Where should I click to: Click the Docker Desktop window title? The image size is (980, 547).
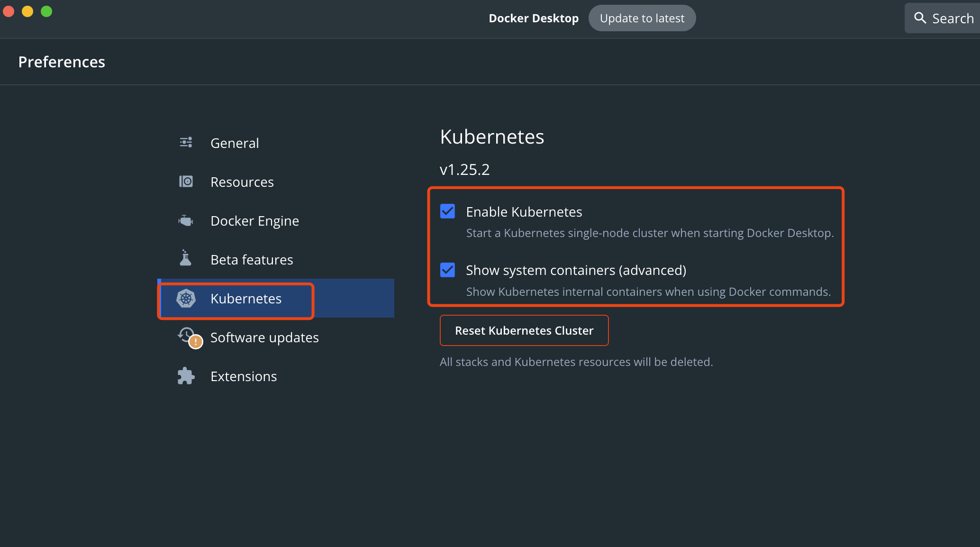point(534,18)
